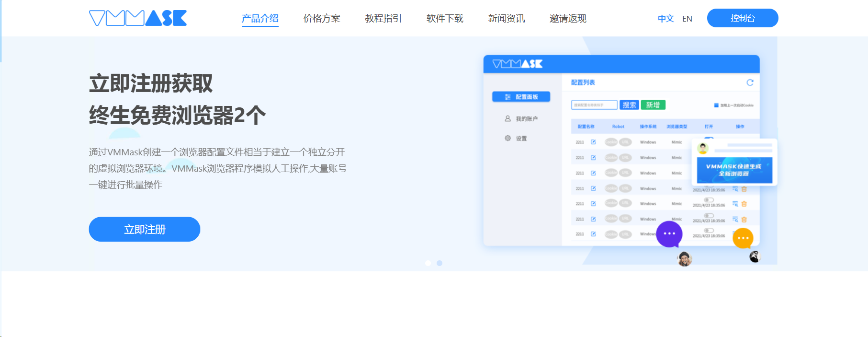Click headline text 立即注册获取

pos(151,83)
